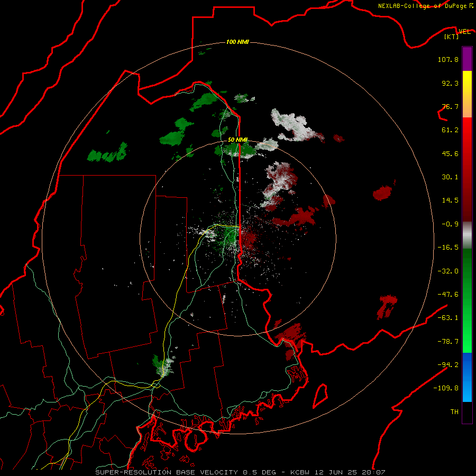Click the TH threshold label on legend
The width and height of the screenshot is (476, 476).
click(x=454, y=412)
